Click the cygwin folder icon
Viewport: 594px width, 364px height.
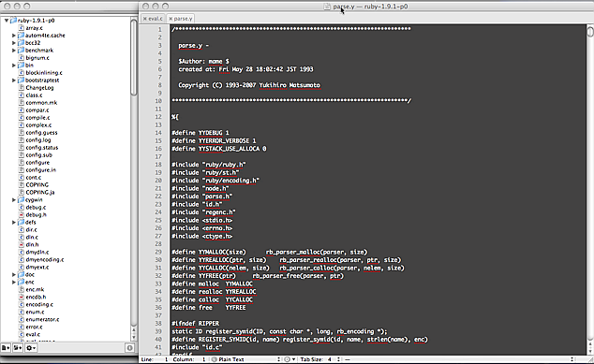tap(21, 200)
